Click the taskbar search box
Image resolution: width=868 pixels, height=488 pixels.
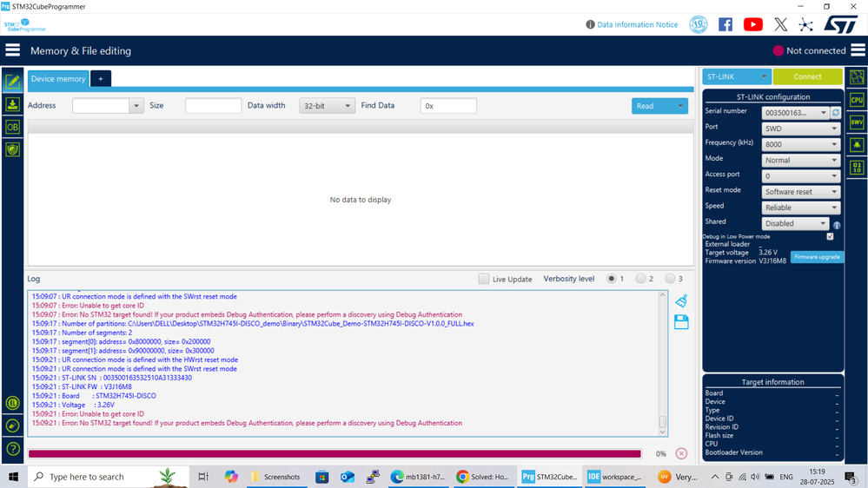click(108, 477)
